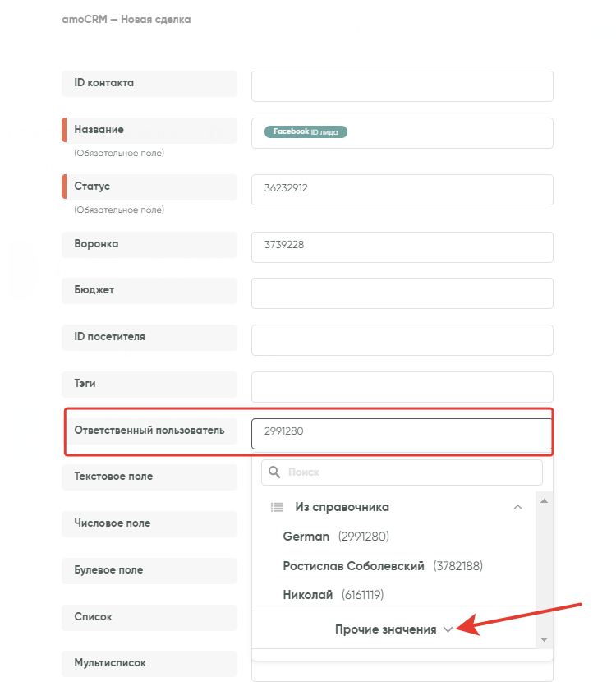Pick Николай (6161119) option
The image size is (616, 682).
(x=333, y=595)
